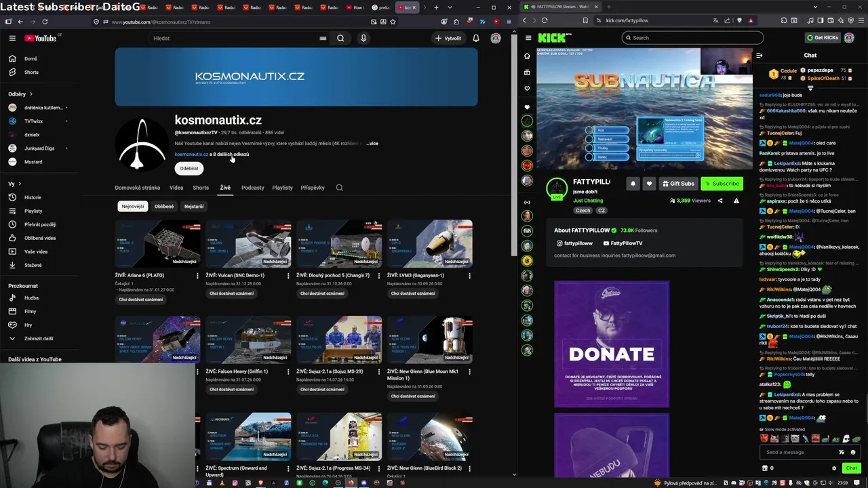This screenshot has height=488, width=868.
Task: Open Kick chat settings gear
Action: (x=834, y=468)
